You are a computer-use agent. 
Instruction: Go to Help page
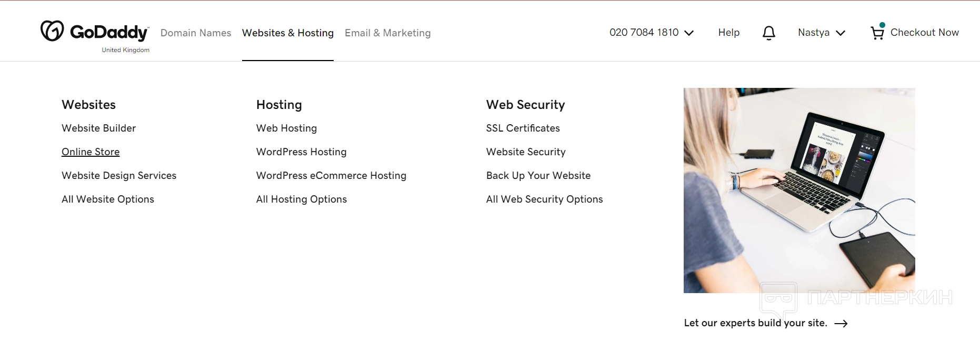728,33
